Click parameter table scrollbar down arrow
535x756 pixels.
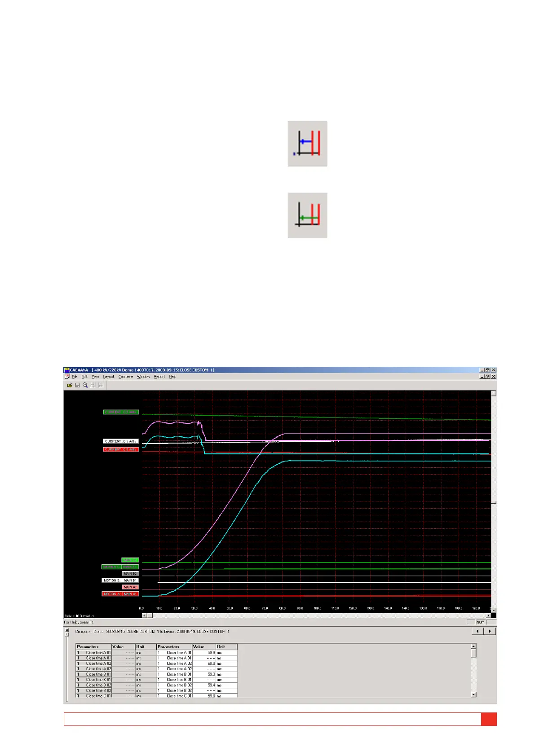click(473, 694)
